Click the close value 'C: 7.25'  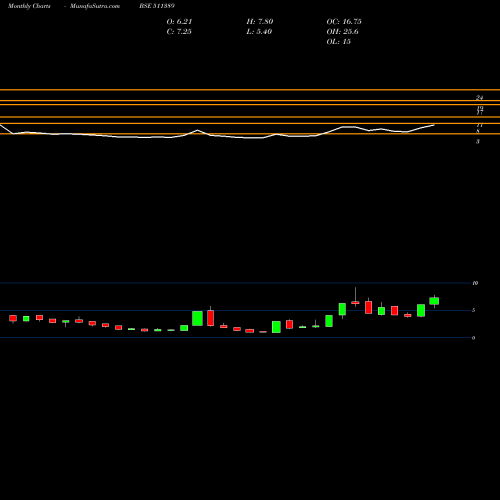(x=179, y=32)
